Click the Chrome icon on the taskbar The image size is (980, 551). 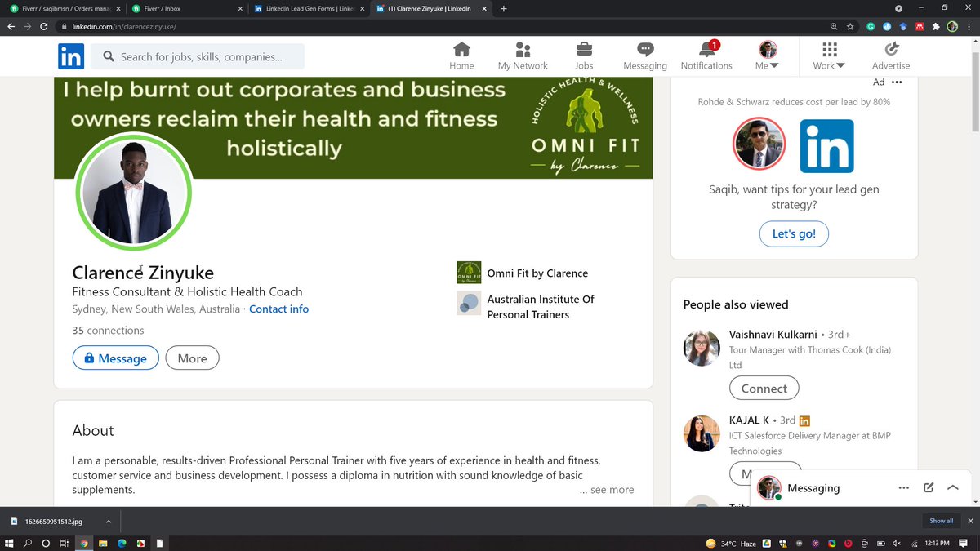(83, 543)
